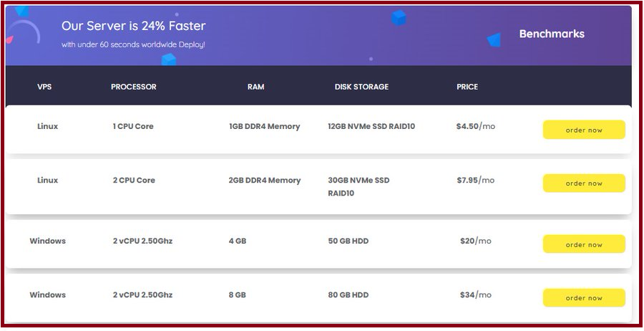Click '12GB NVMe SSD RAID10' storage text
Screen dimensions: 644x331
[x=371, y=127]
